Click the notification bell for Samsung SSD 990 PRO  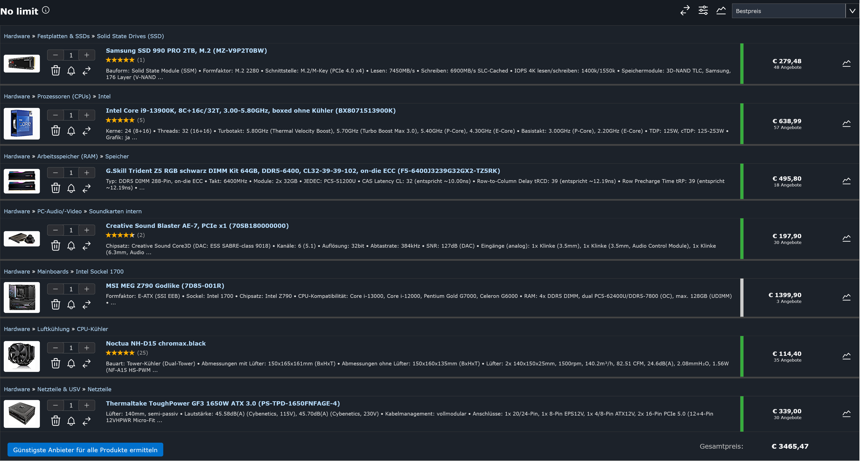(x=71, y=70)
